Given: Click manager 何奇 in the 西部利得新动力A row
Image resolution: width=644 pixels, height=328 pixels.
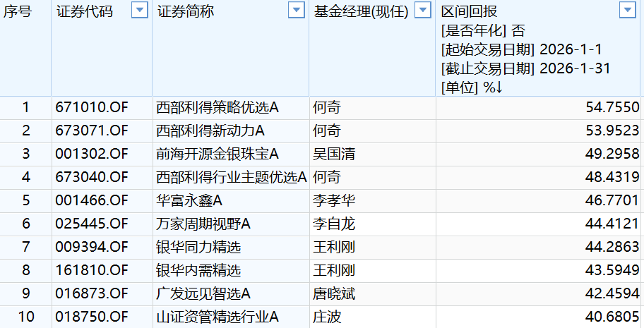Looking at the screenshot, I should click(327, 130).
